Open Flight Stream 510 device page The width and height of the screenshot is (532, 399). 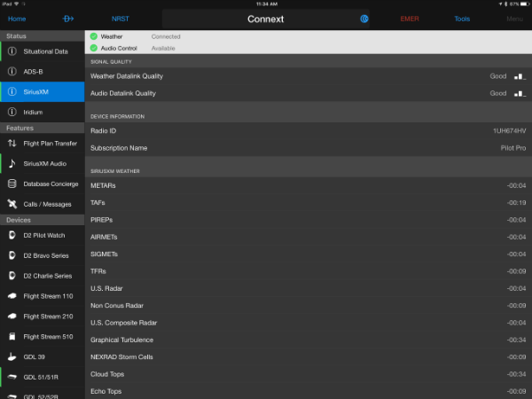42,336
